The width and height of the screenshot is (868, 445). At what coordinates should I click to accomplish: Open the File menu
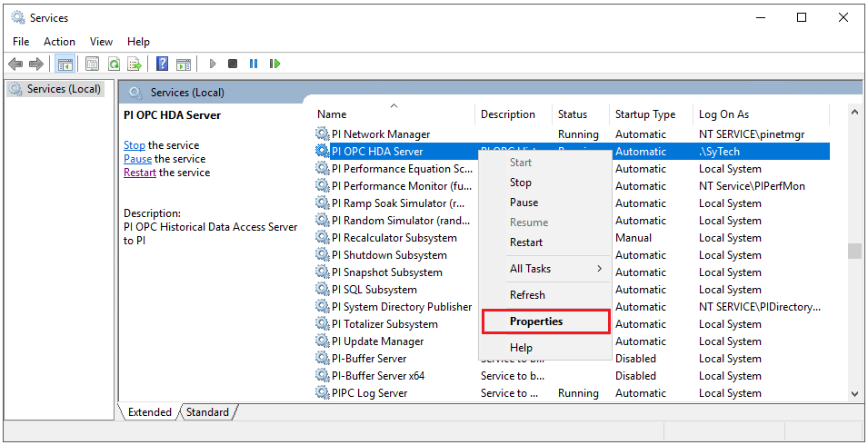pyautogui.click(x=21, y=42)
